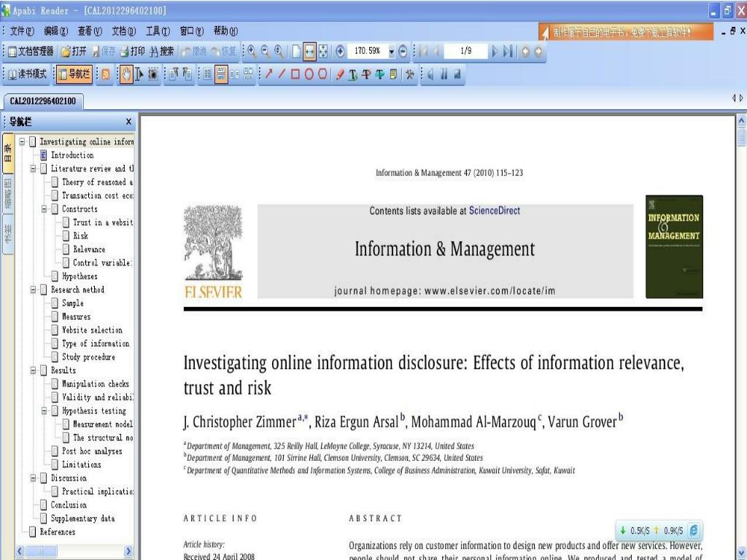Click the navigation pane scroll-right arrow
The height and width of the screenshot is (560, 747).
coord(128,551)
